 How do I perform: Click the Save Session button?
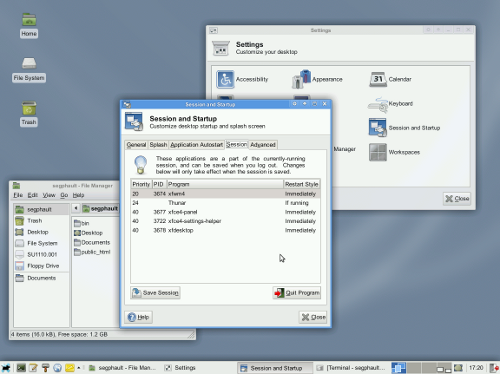pyautogui.click(x=155, y=293)
